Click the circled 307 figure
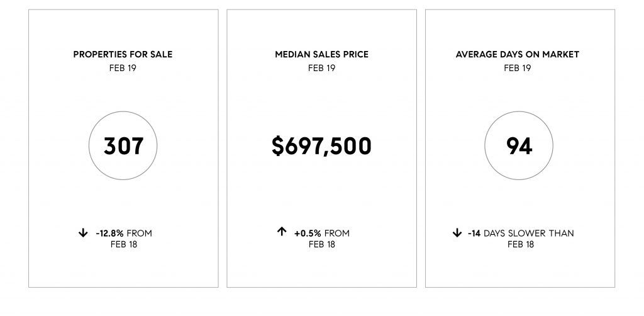The width and height of the screenshot is (644, 316). point(123,146)
